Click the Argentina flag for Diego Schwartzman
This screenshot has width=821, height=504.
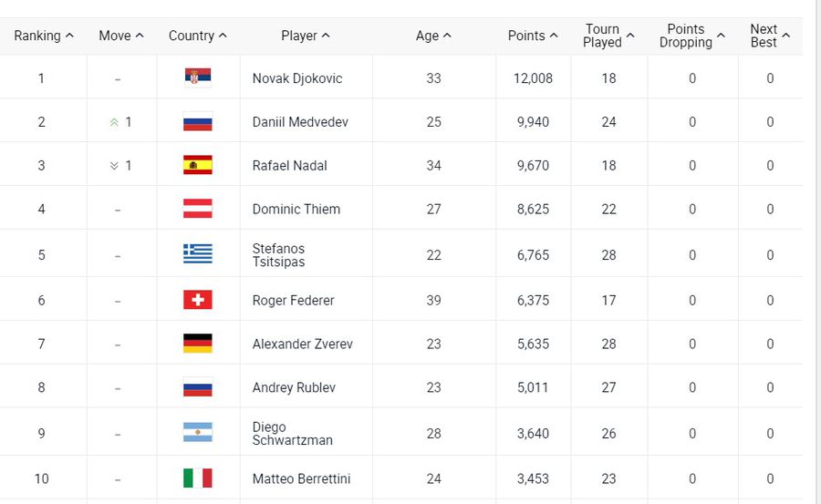tap(198, 432)
